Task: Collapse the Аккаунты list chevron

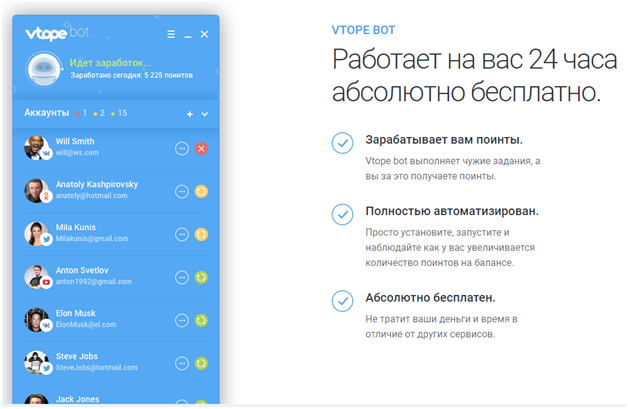Action: (x=205, y=114)
